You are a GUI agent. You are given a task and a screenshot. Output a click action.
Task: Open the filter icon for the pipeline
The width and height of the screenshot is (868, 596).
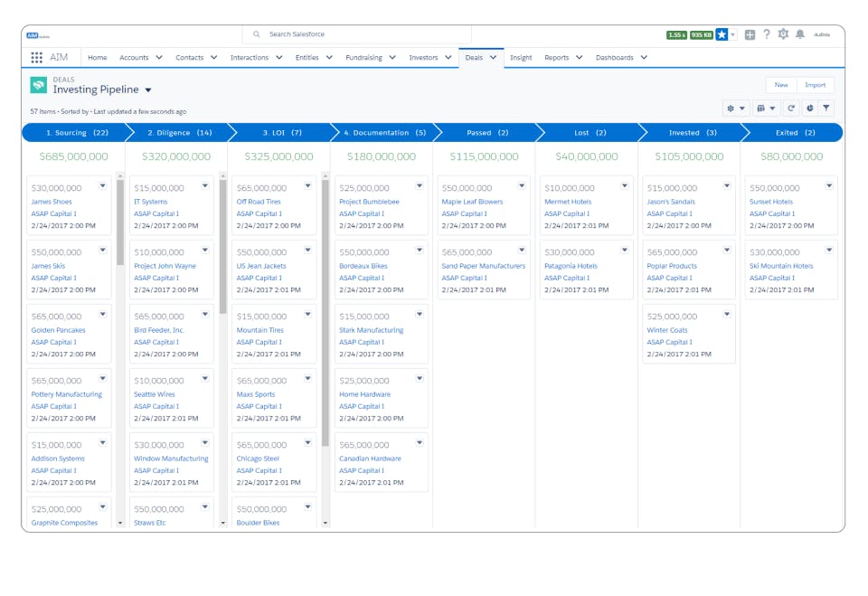coord(826,108)
